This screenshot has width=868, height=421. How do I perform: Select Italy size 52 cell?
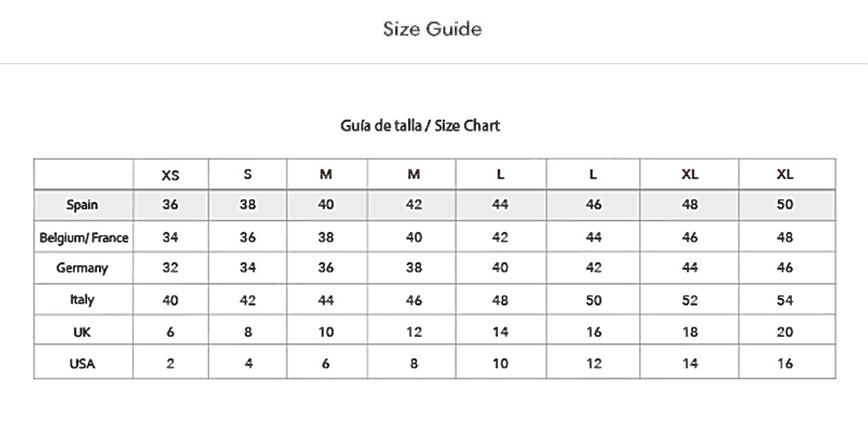coord(689,300)
